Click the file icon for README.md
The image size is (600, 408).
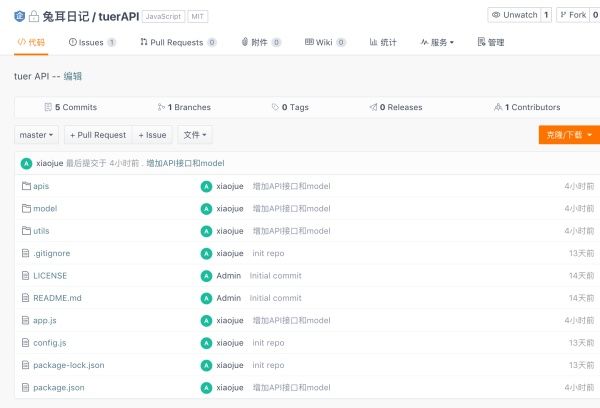(x=25, y=298)
